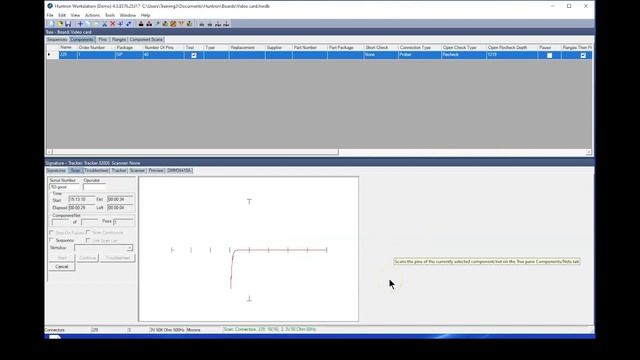640x360 pixels.
Task: Click the red X Delete icon
Action: tap(113, 24)
